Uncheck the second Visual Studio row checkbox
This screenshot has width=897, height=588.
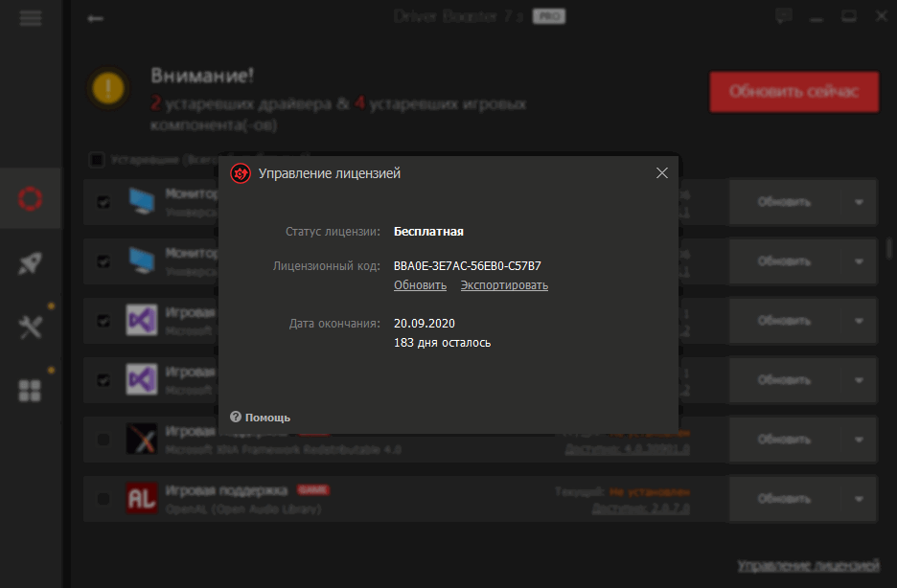click(103, 380)
